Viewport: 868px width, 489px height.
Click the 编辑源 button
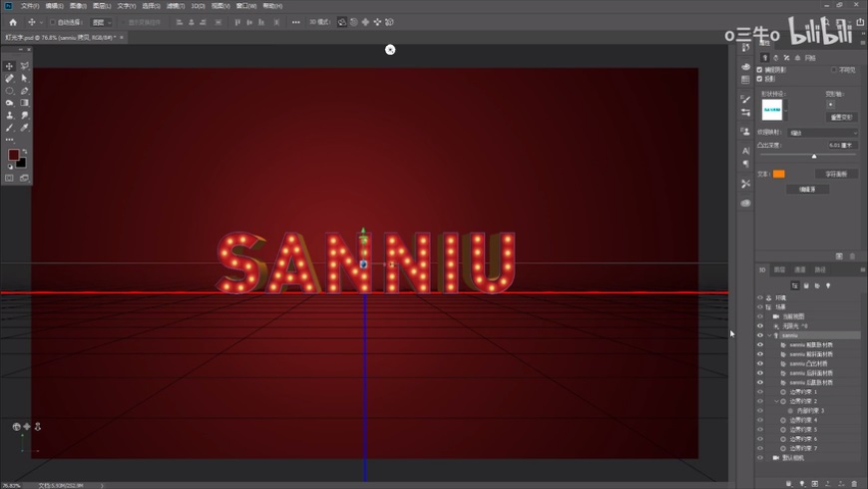(x=806, y=189)
